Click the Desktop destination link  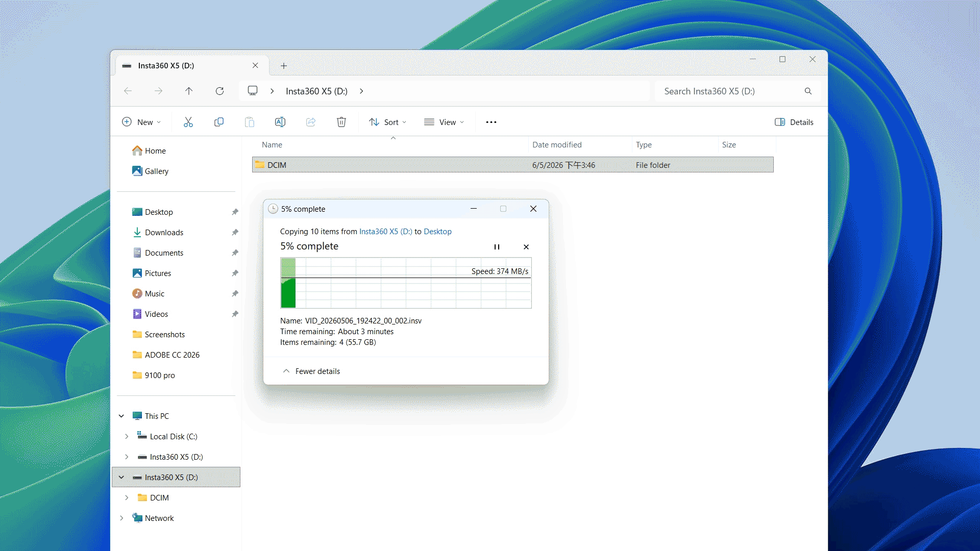(437, 231)
